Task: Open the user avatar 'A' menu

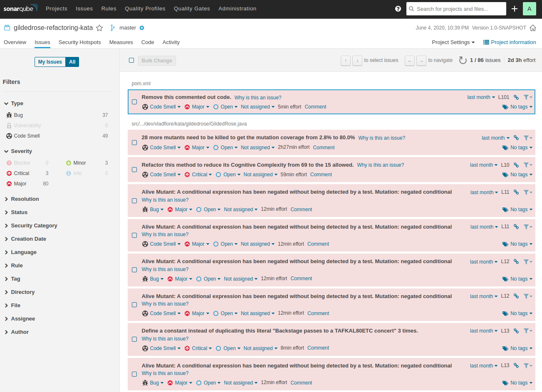Action: (529, 9)
